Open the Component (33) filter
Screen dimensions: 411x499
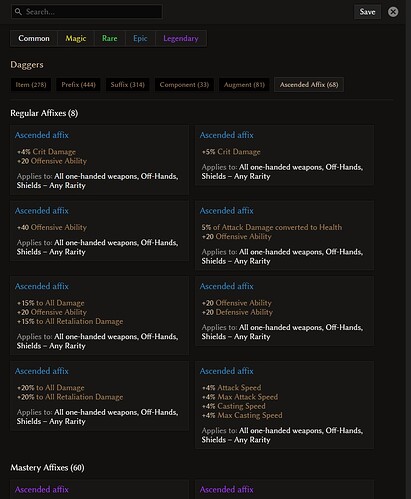(x=184, y=85)
